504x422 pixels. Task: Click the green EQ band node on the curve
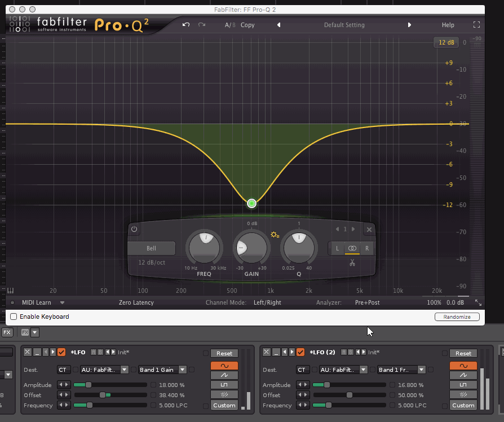[251, 203]
